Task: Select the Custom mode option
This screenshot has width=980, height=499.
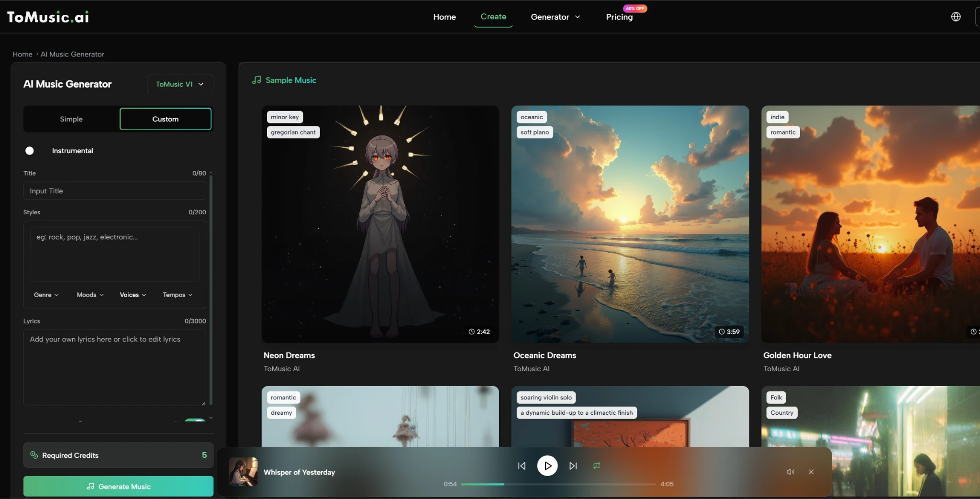Action: (165, 119)
